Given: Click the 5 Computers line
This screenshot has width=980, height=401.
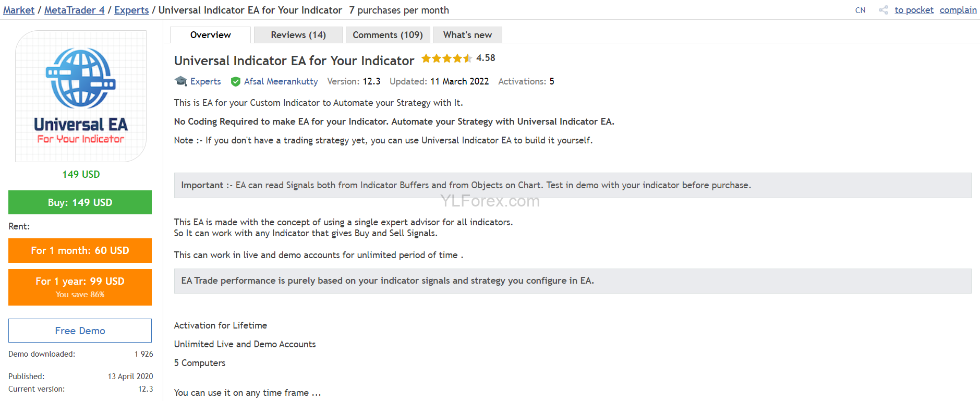Looking at the screenshot, I should point(200,363).
